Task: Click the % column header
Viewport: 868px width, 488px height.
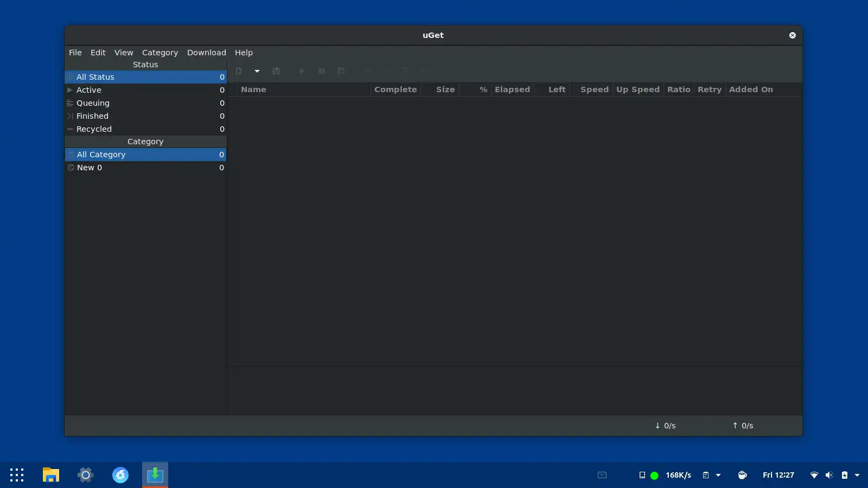Action: [475, 89]
